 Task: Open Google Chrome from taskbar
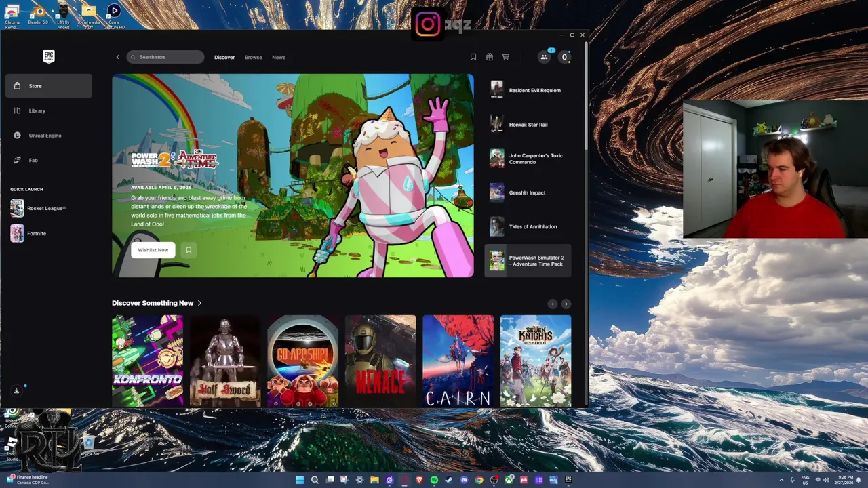coord(479,480)
